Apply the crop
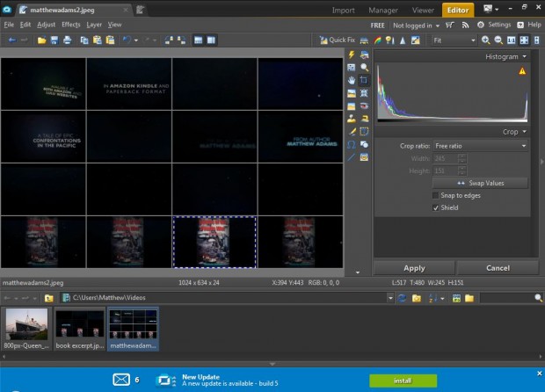The width and height of the screenshot is (545, 392). click(x=414, y=268)
